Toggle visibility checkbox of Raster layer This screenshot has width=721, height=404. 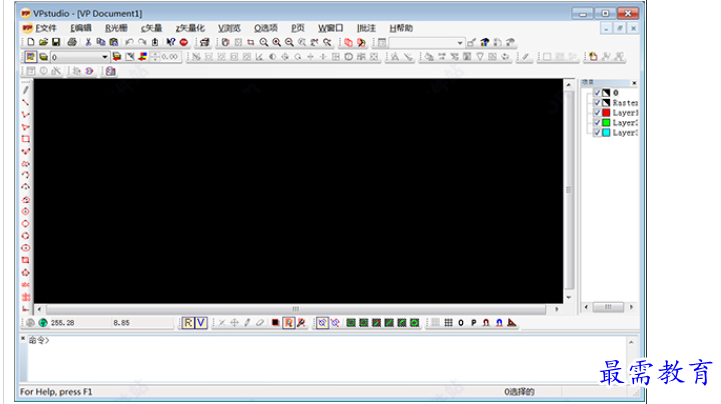point(597,103)
